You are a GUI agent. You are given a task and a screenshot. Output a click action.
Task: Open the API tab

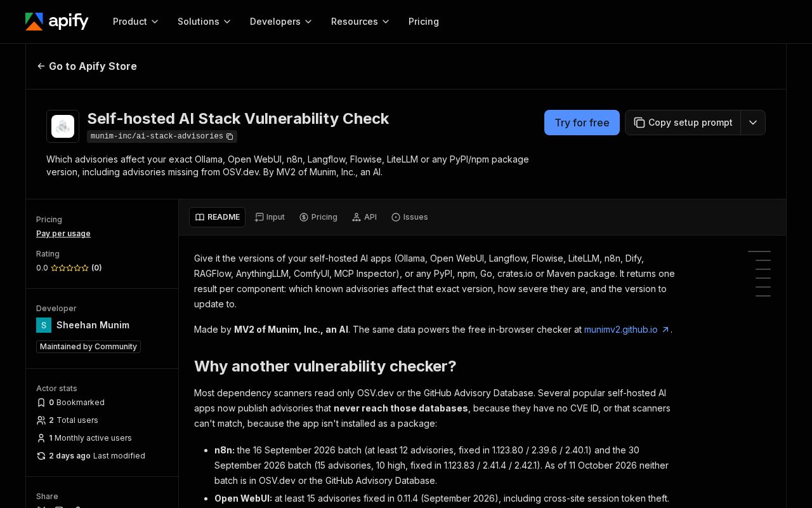click(365, 217)
